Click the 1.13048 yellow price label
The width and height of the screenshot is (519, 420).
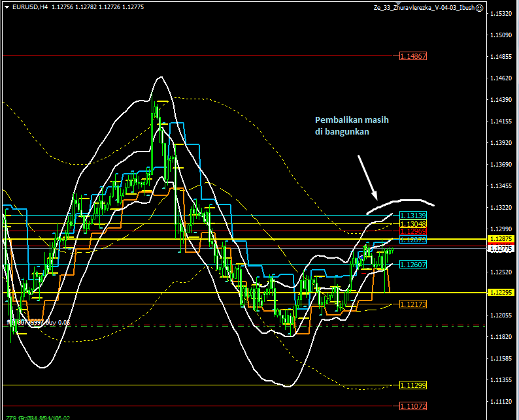point(413,223)
